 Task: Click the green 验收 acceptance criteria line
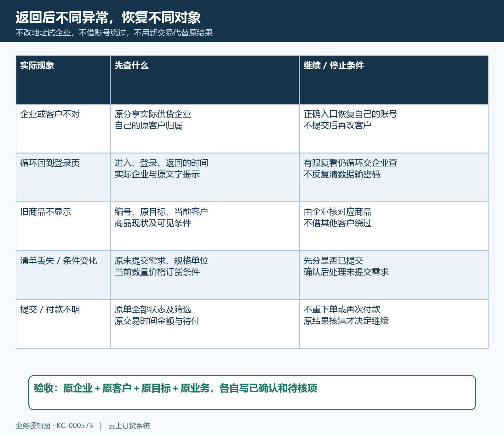coord(175,388)
